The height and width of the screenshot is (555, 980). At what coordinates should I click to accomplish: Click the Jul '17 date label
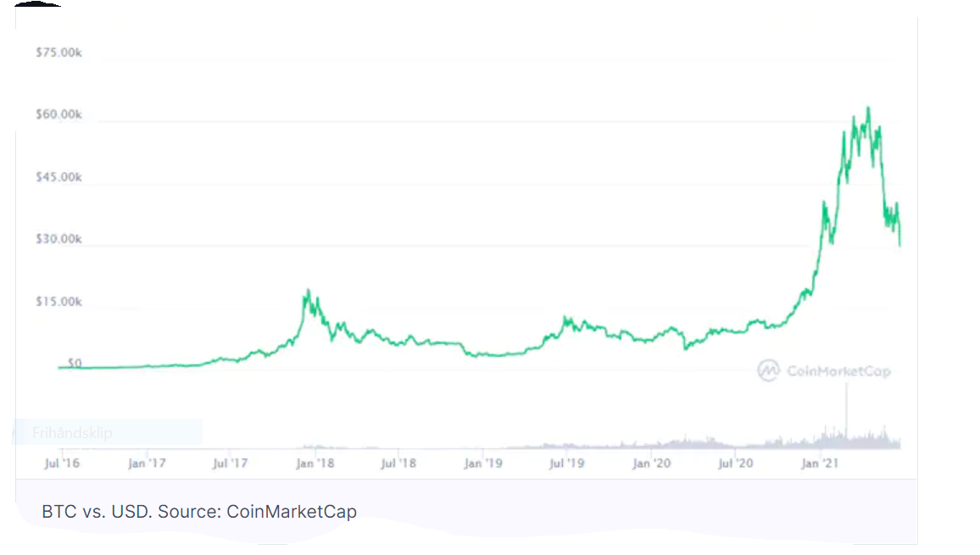(x=230, y=463)
